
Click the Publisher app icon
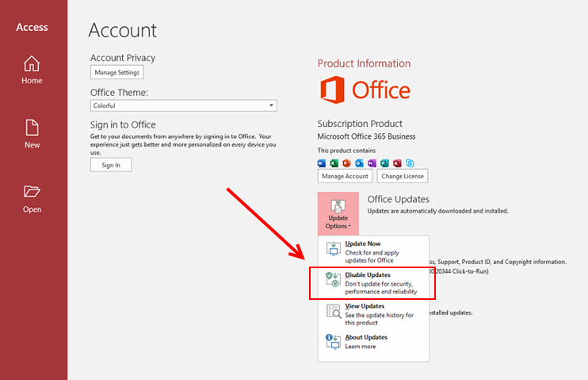[x=385, y=163]
